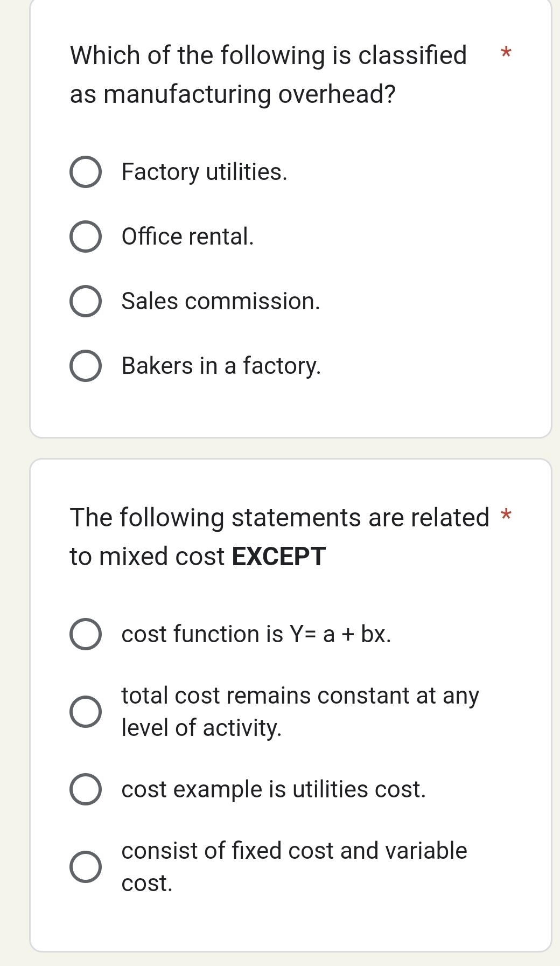Screen dimensions: 560x966
Task: Choose radio beside "total cost remains constant"
Action: coord(86,712)
